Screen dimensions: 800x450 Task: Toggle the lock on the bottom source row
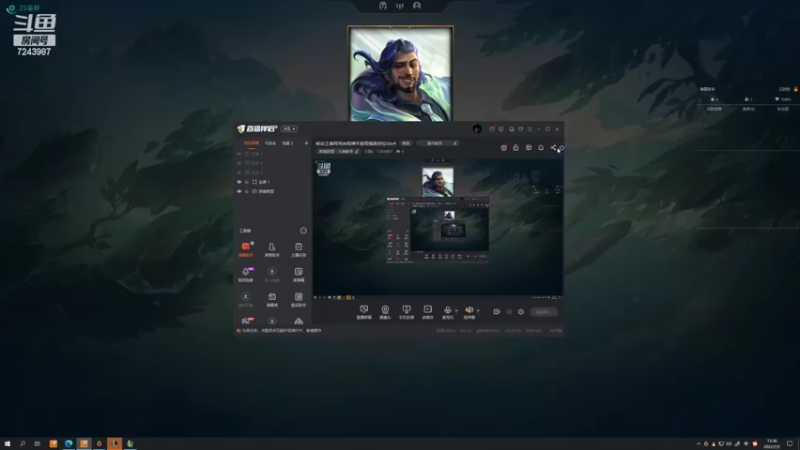tap(246, 191)
